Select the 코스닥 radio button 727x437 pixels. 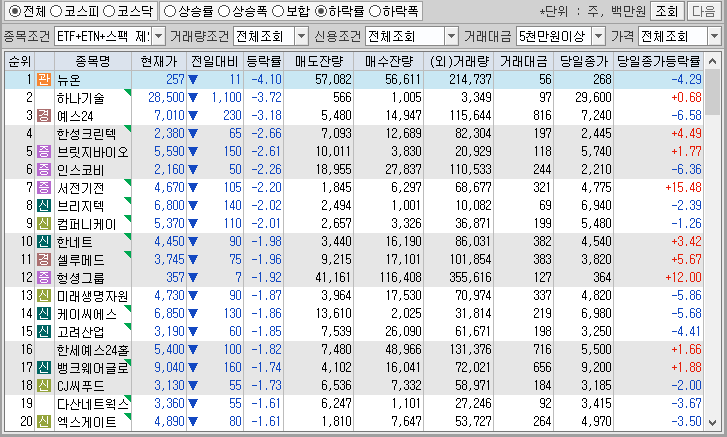pyautogui.click(x=109, y=11)
